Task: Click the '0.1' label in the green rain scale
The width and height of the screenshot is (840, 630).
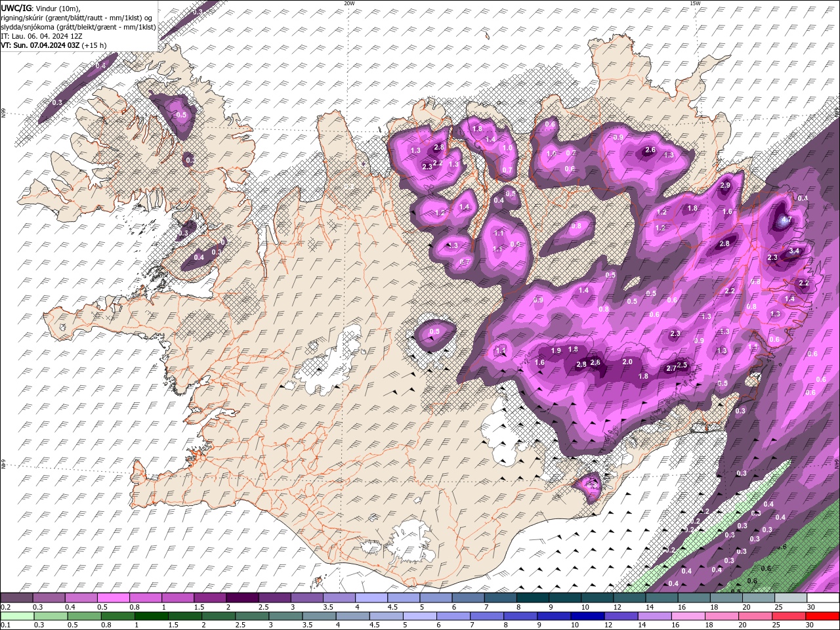Action: [x=5, y=625]
